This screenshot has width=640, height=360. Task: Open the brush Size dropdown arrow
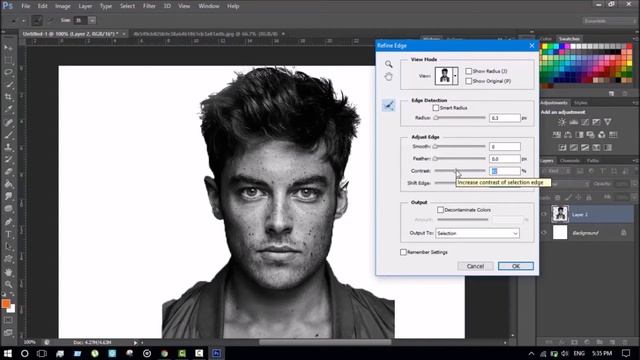point(92,20)
